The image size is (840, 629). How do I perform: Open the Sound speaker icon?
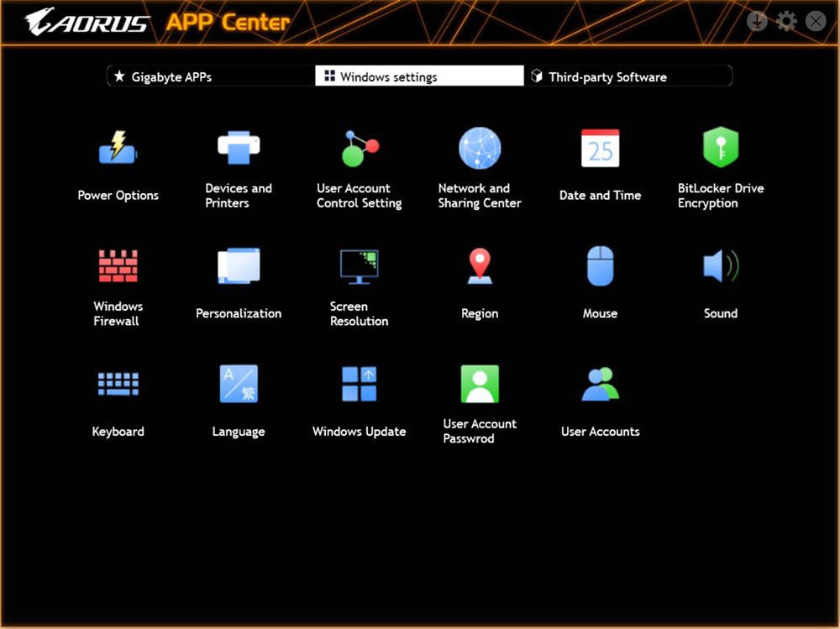(x=721, y=265)
